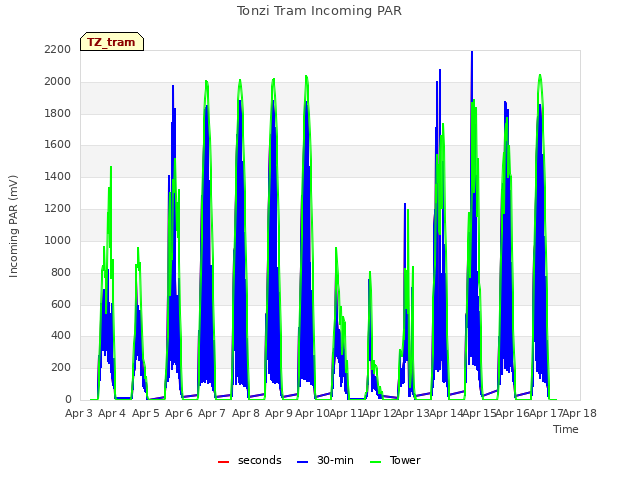The image size is (640, 480).
Task: Click the 800 y-axis tick label
Action: coord(61,272)
